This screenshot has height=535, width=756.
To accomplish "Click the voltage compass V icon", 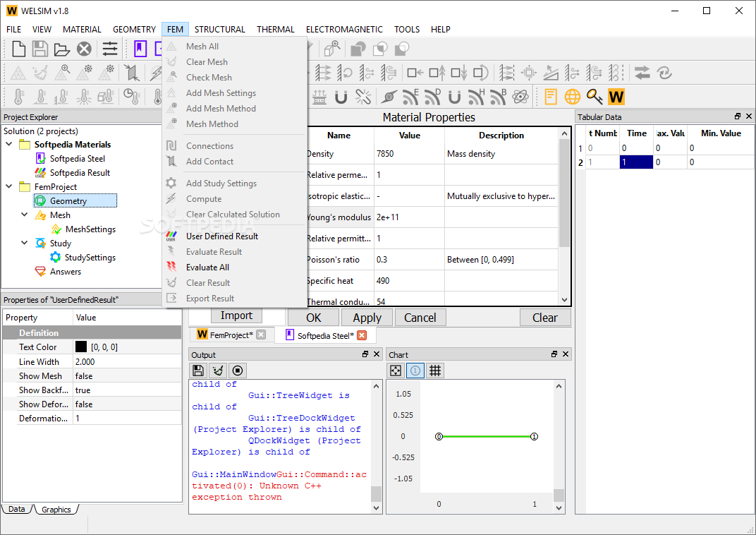I will click(389, 97).
